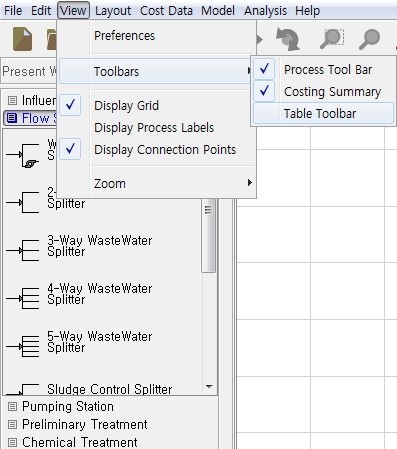Pick the 5-Way WasteWater Splitter icon
Viewport: 397px width, 449px height.
tap(23, 346)
